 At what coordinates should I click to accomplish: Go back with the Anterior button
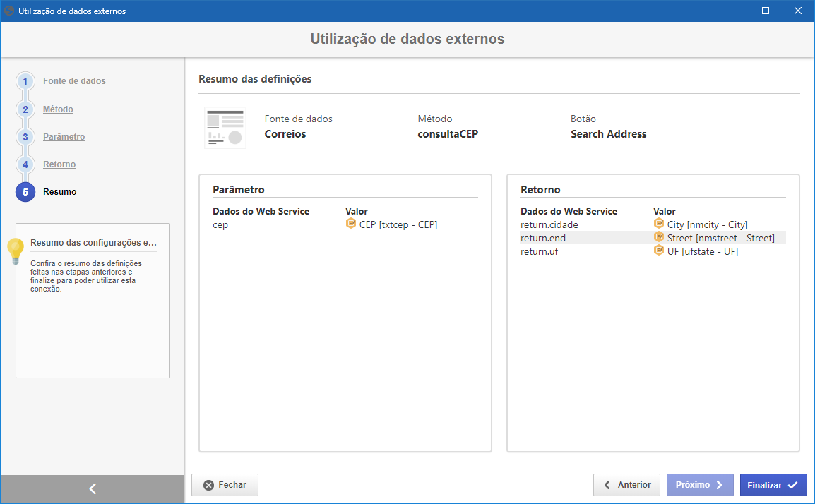coord(627,485)
